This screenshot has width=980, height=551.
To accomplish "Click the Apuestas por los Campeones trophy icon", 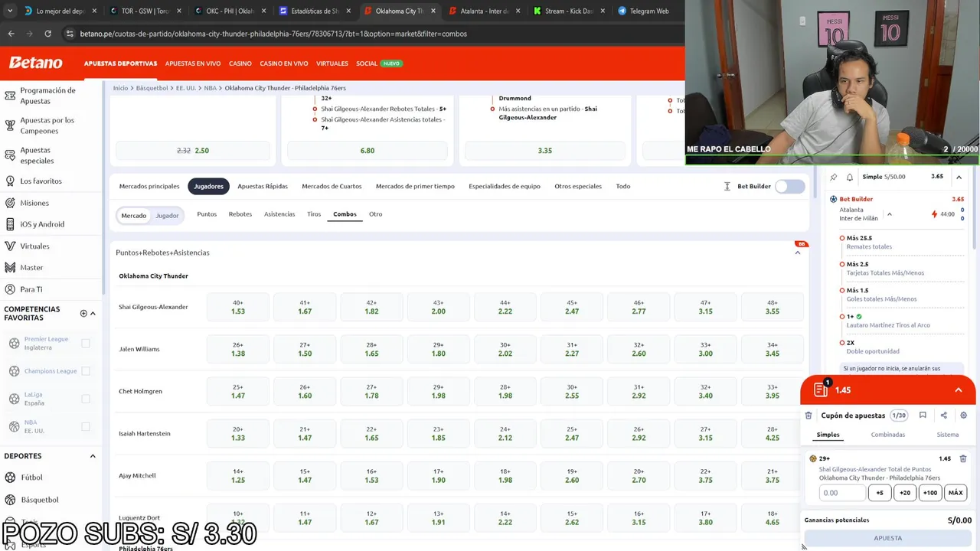I will [x=10, y=126].
